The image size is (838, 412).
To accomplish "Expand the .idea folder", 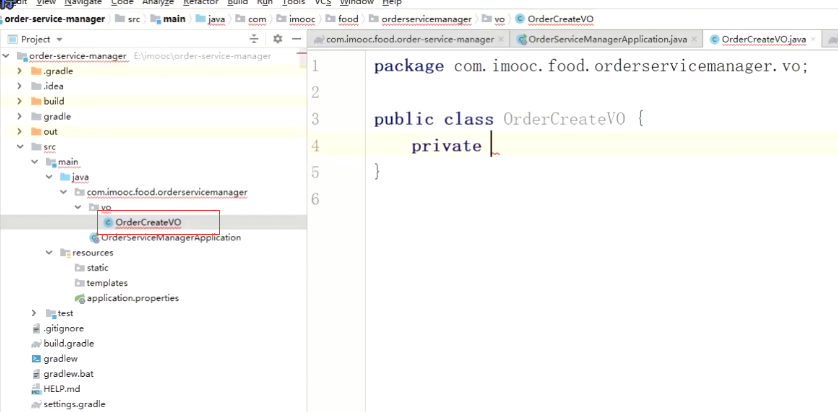I will (20, 86).
